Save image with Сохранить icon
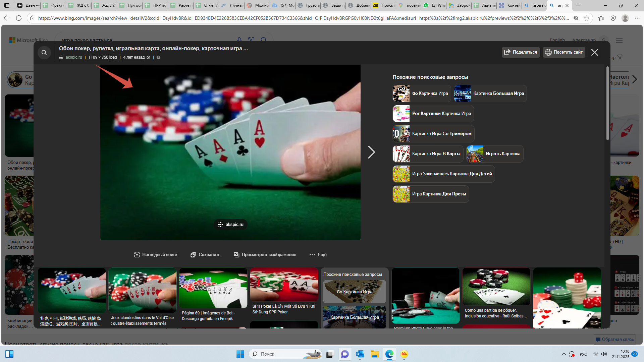This screenshot has width=644, height=362. [x=205, y=255]
